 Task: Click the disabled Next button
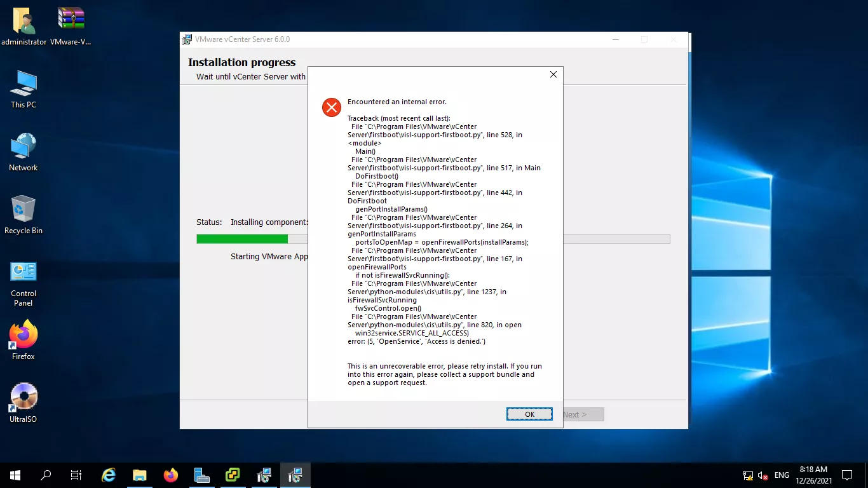(583, 414)
